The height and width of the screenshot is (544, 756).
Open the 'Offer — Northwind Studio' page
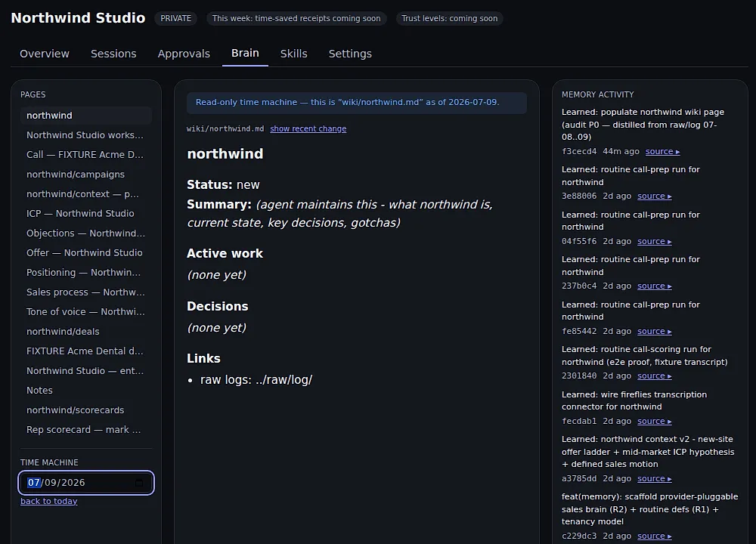[86, 253]
